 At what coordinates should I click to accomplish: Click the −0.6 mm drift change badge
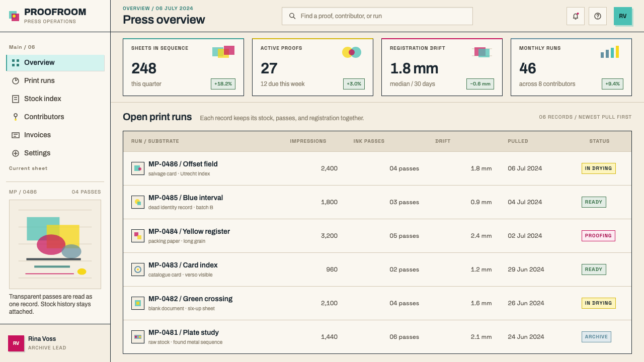tap(480, 84)
